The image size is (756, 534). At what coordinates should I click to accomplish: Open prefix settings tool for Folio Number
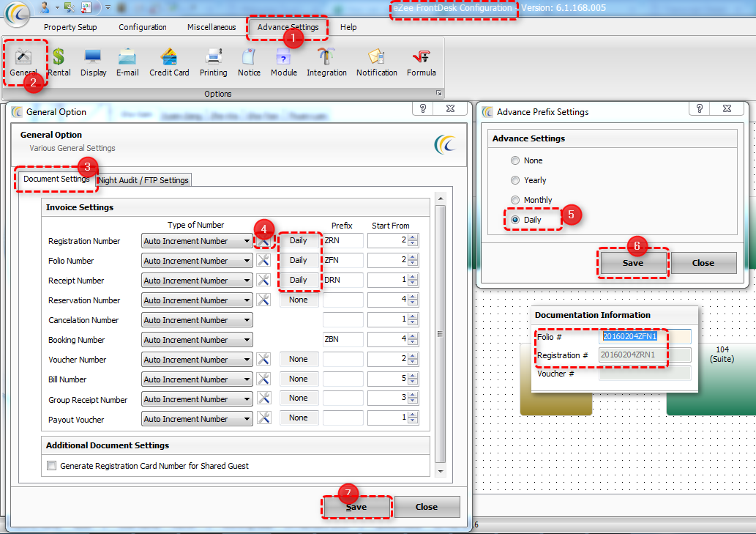(x=263, y=261)
